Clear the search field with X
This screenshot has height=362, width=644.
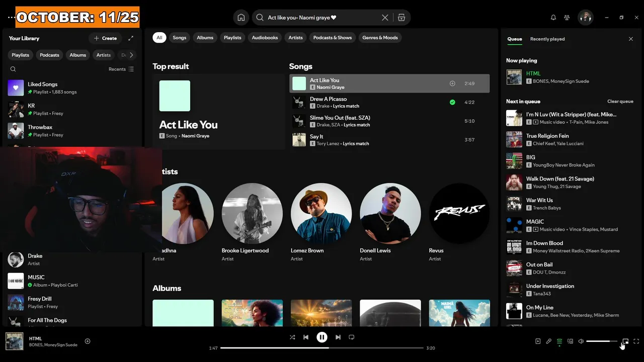pos(385,18)
